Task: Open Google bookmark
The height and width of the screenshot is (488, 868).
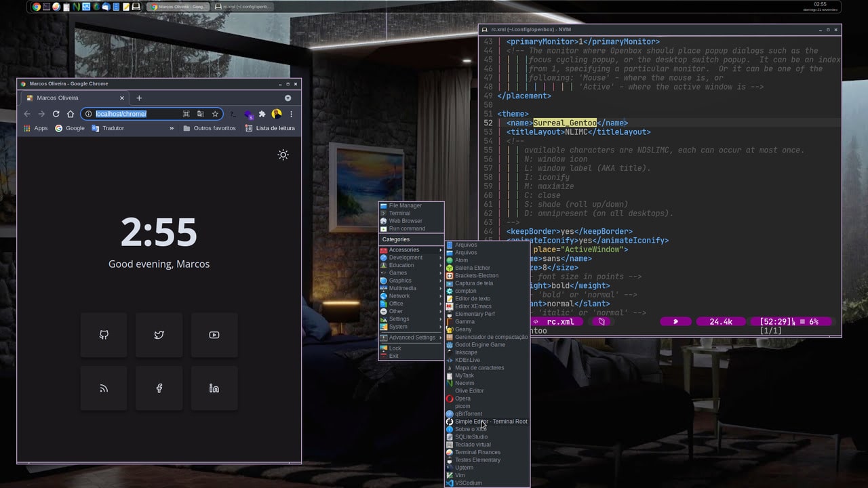Action: [70, 128]
